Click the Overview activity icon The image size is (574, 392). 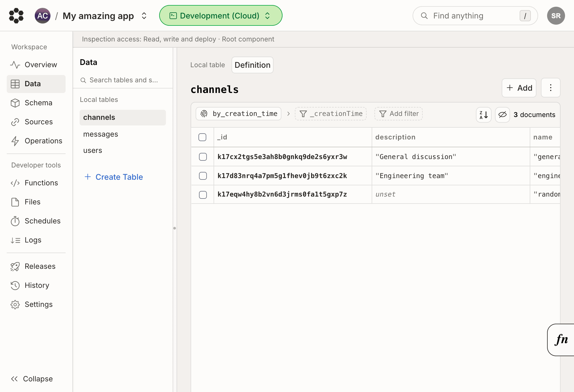click(x=15, y=65)
